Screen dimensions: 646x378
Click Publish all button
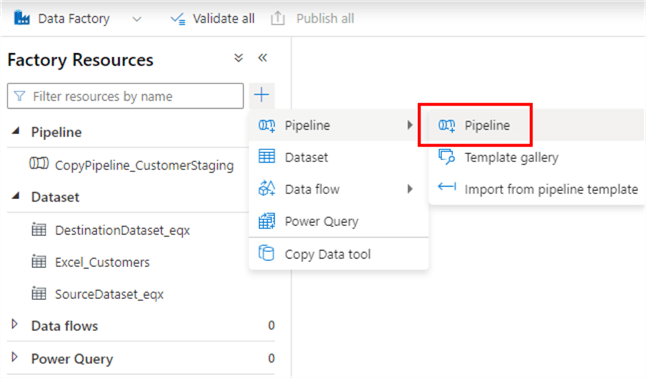[312, 19]
